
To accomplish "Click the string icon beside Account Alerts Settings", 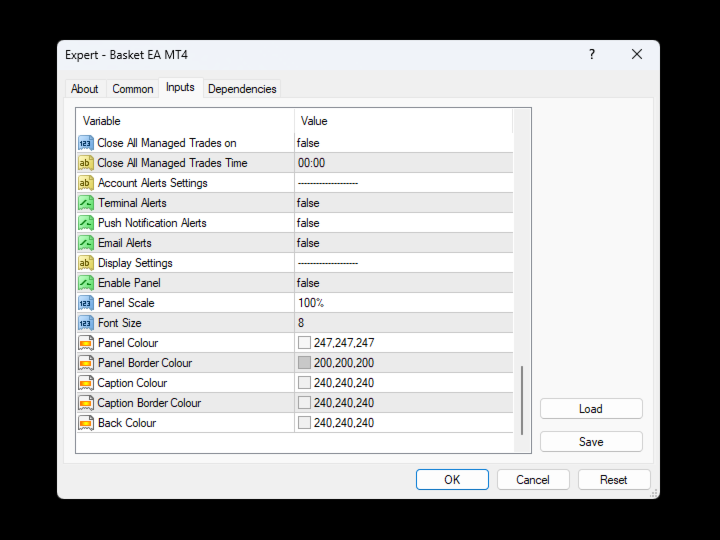I will pos(86,183).
